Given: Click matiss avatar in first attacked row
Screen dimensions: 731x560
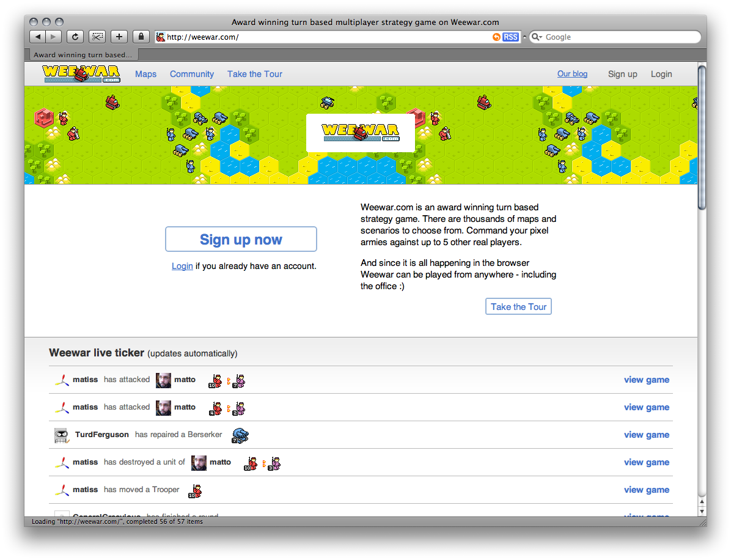Looking at the screenshot, I should [x=62, y=380].
